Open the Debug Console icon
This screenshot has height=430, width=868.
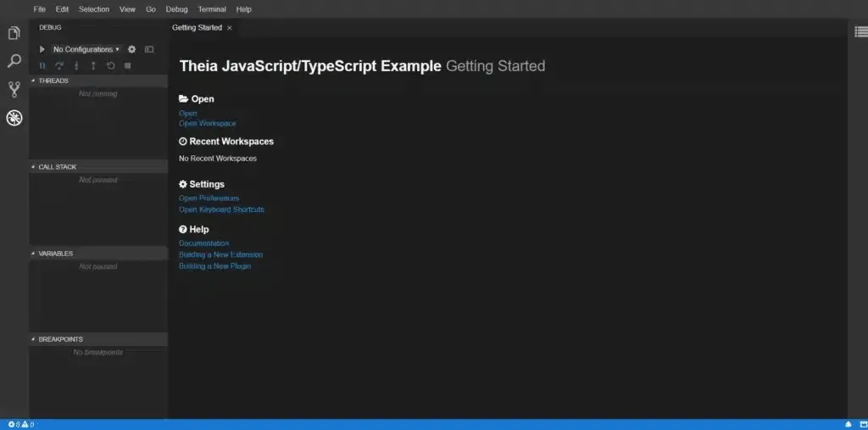click(x=149, y=49)
